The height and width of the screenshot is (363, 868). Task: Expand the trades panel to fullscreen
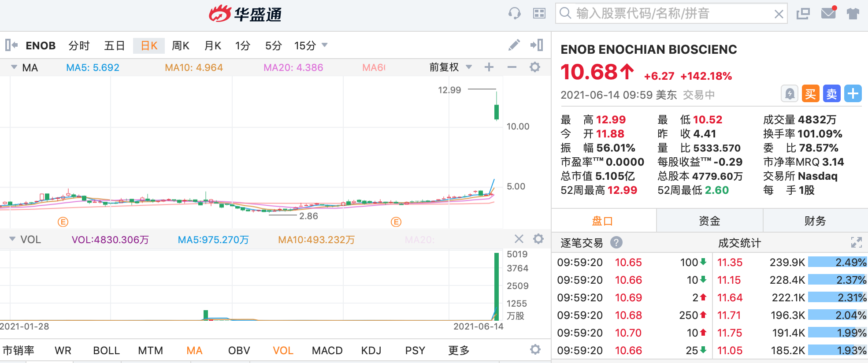tap(857, 242)
